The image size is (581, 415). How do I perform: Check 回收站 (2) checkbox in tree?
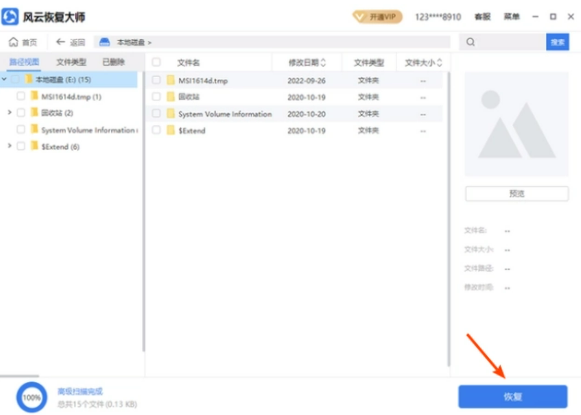pos(21,112)
